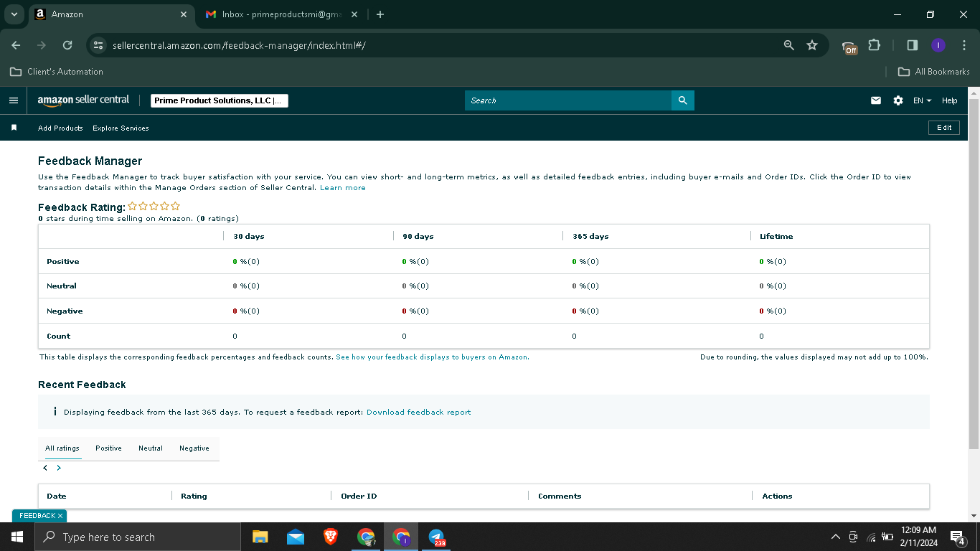Screen dimensions: 980x551
Task: Select the Positive feedback tab
Action: pos(108,448)
